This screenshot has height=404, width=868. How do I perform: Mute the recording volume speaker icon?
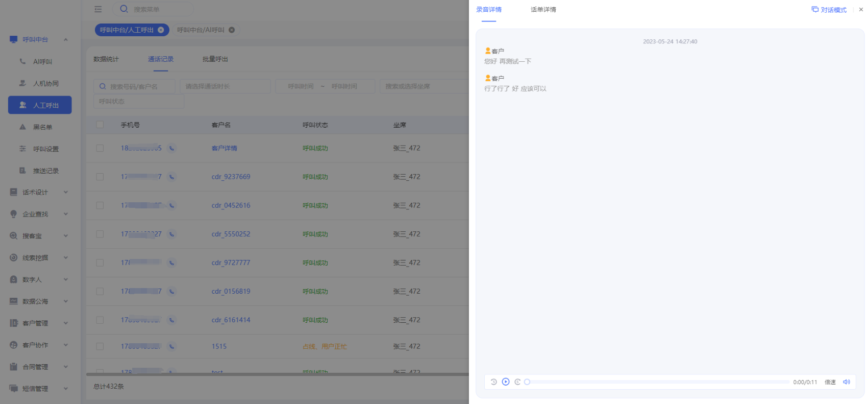point(846,382)
